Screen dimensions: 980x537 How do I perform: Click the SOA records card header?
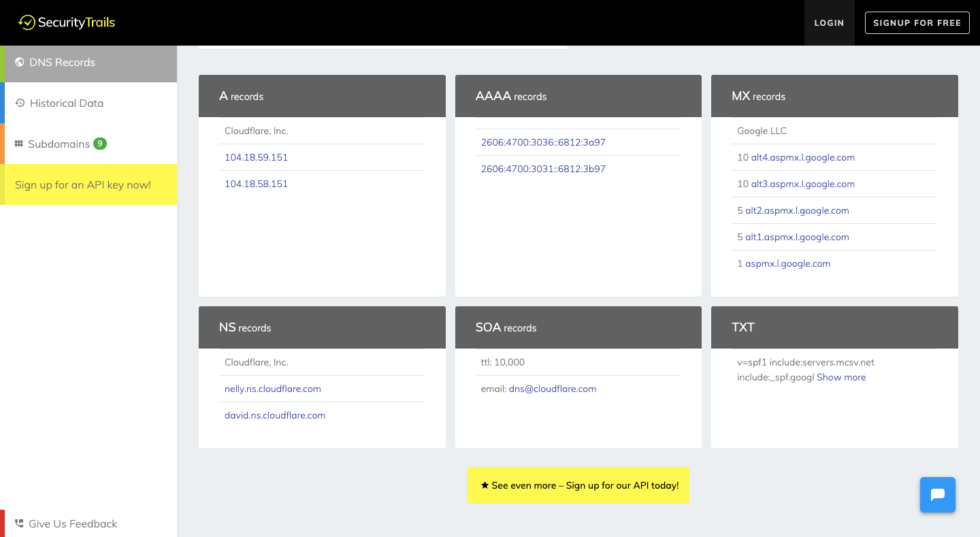point(578,327)
